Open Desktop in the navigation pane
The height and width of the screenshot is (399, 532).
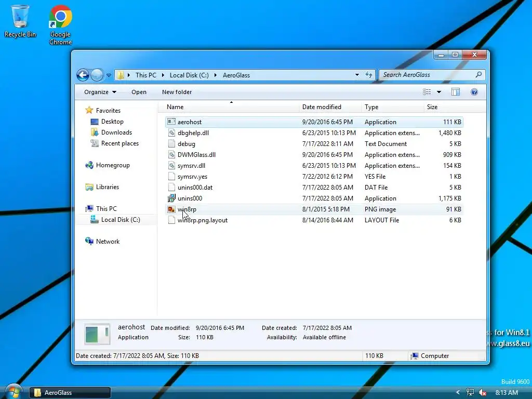click(107, 122)
